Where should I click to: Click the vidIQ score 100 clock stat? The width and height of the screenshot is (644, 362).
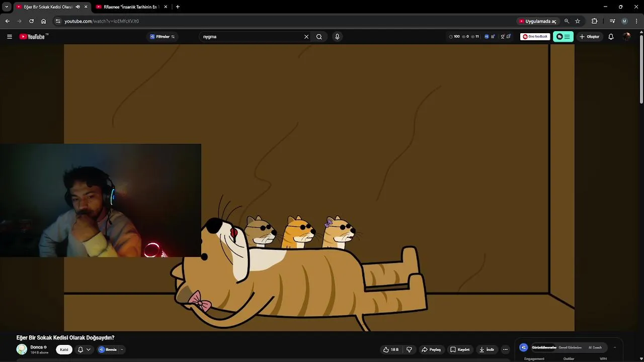tap(454, 37)
